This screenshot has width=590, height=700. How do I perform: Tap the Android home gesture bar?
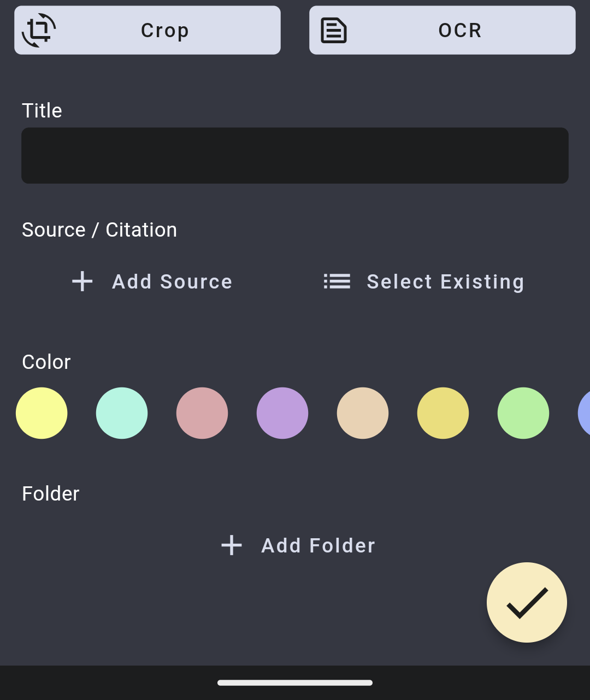pyautogui.click(x=295, y=683)
